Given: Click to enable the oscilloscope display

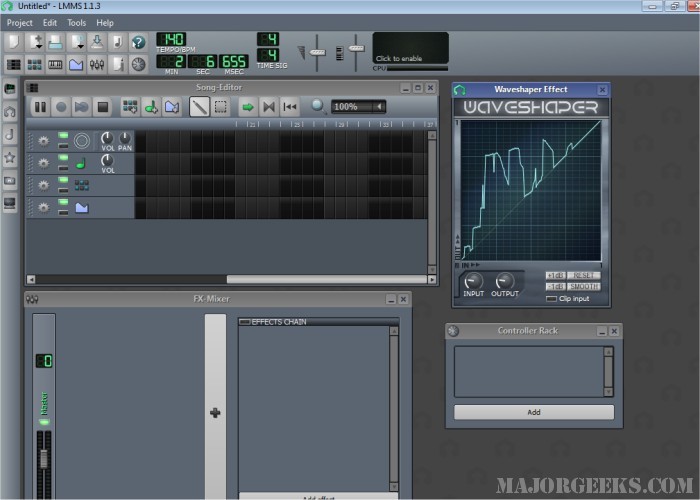Looking at the screenshot, I should pyautogui.click(x=410, y=48).
